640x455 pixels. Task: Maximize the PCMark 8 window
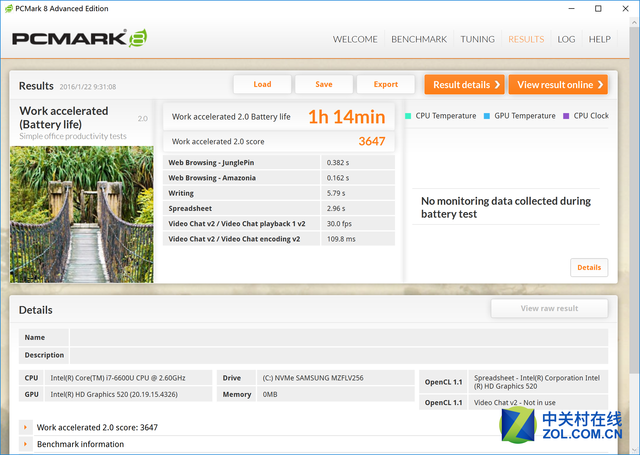598,9
